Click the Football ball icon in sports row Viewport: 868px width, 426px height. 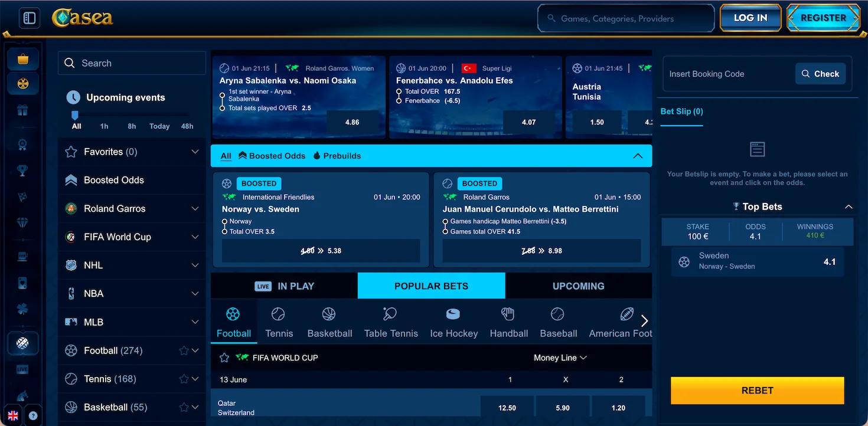pyautogui.click(x=233, y=313)
